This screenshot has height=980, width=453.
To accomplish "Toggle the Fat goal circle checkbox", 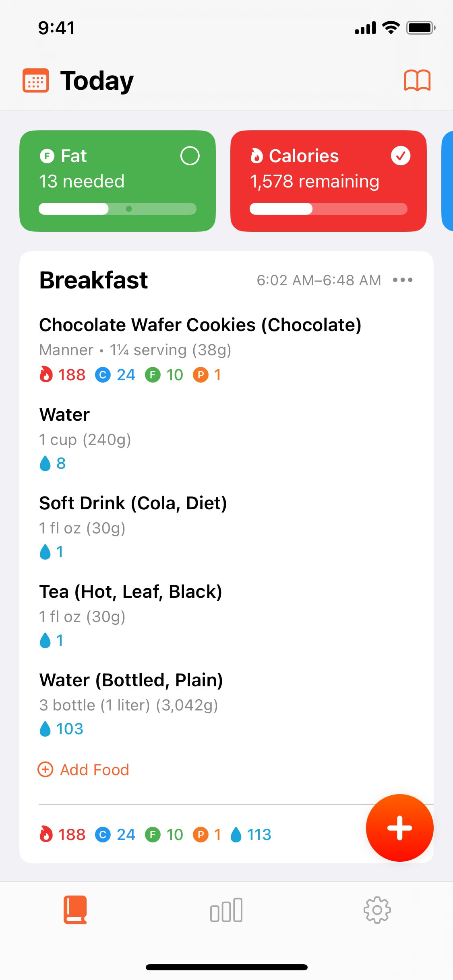I will [x=190, y=156].
